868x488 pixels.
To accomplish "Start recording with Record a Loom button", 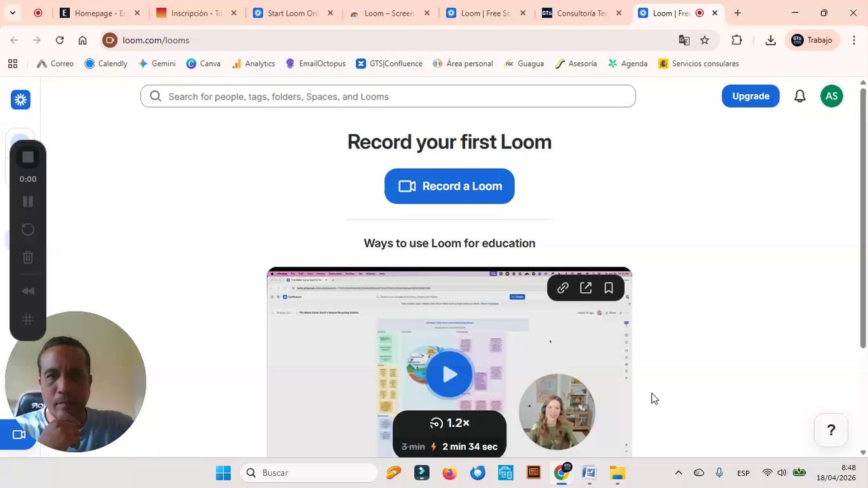I will (450, 186).
